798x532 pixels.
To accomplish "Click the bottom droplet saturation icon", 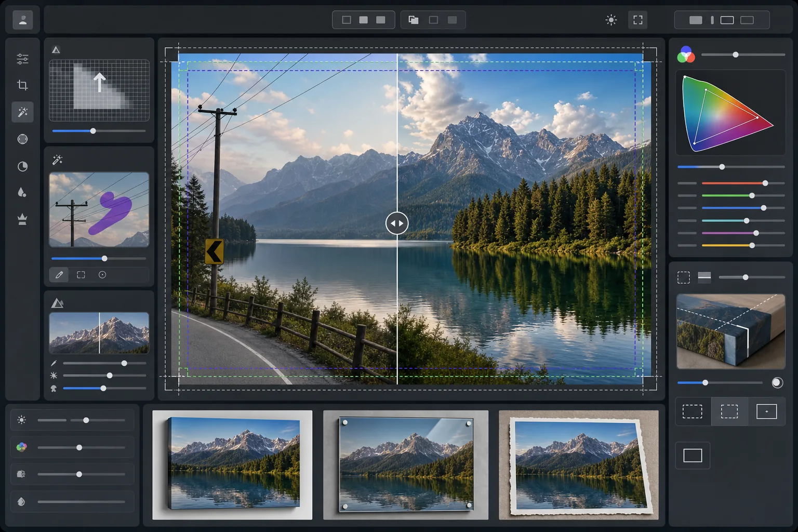I will click(21, 502).
